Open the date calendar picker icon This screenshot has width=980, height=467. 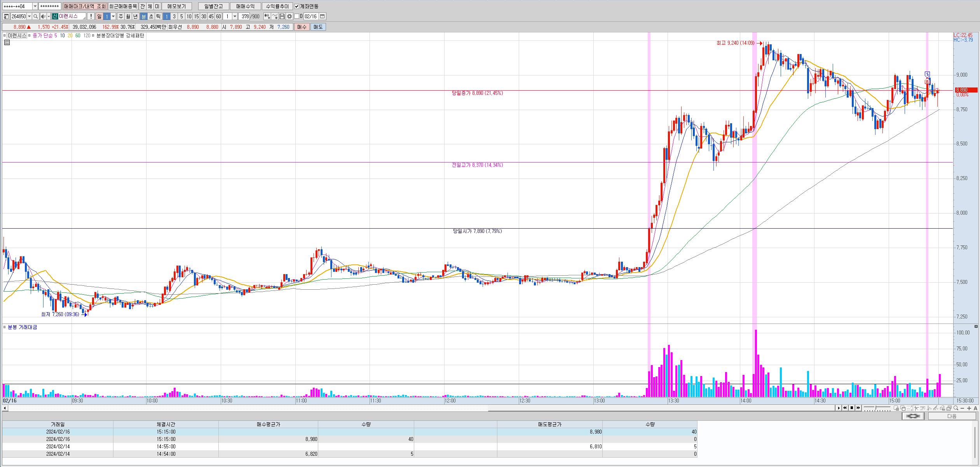click(323, 16)
